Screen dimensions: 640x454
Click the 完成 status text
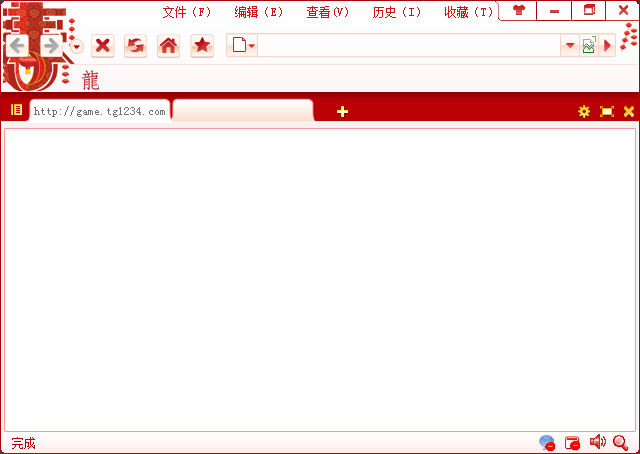(x=23, y=443)
